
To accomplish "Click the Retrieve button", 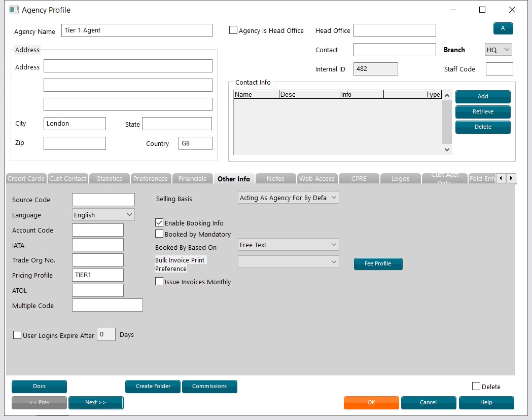I will click(483, 111).
